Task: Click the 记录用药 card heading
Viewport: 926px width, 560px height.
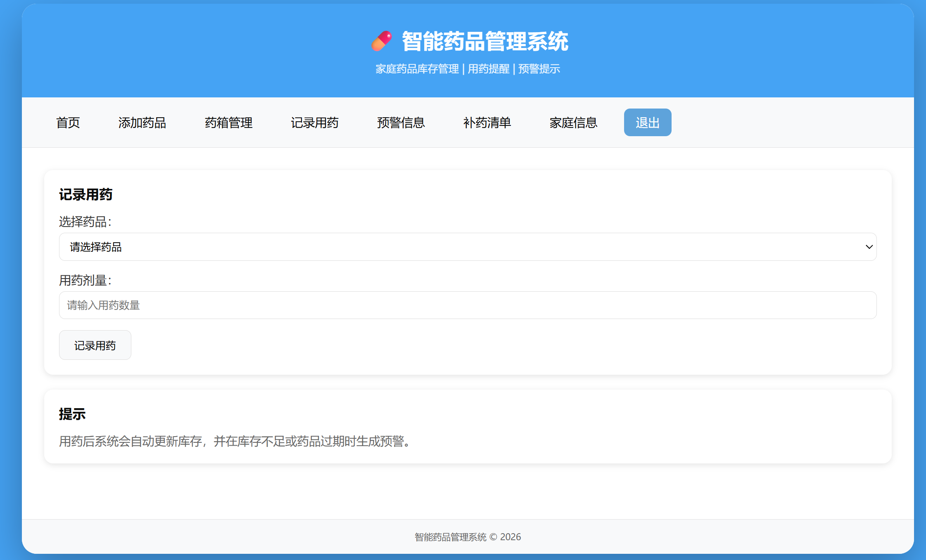Action: 85,194
